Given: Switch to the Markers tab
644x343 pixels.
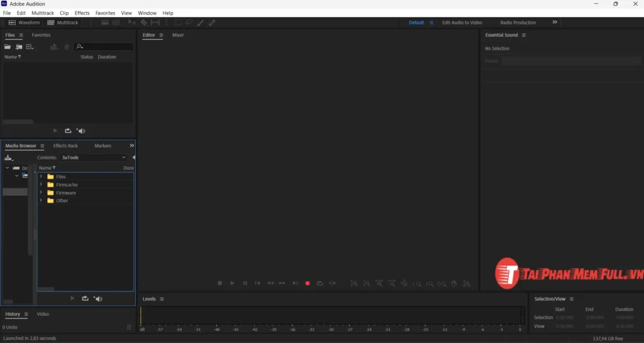Looking at the screenshot, I should pyautogui.click(x=103, y=146).
